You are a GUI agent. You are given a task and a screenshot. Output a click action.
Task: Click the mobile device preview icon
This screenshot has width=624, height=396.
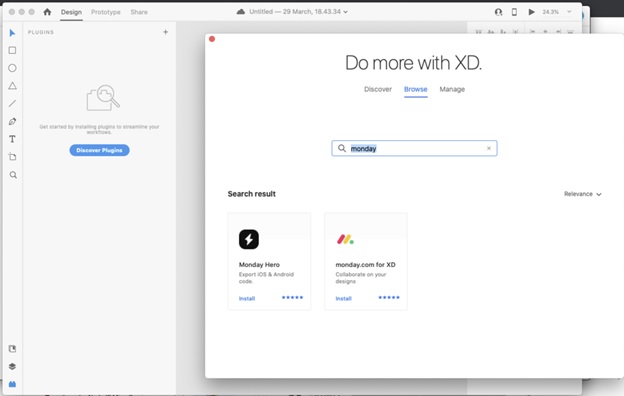(x=514, y=12)
